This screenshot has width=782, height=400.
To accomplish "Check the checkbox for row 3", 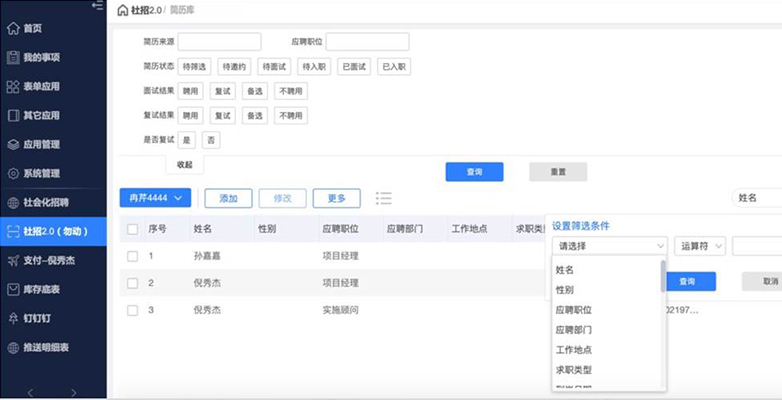I will [133, 310].
